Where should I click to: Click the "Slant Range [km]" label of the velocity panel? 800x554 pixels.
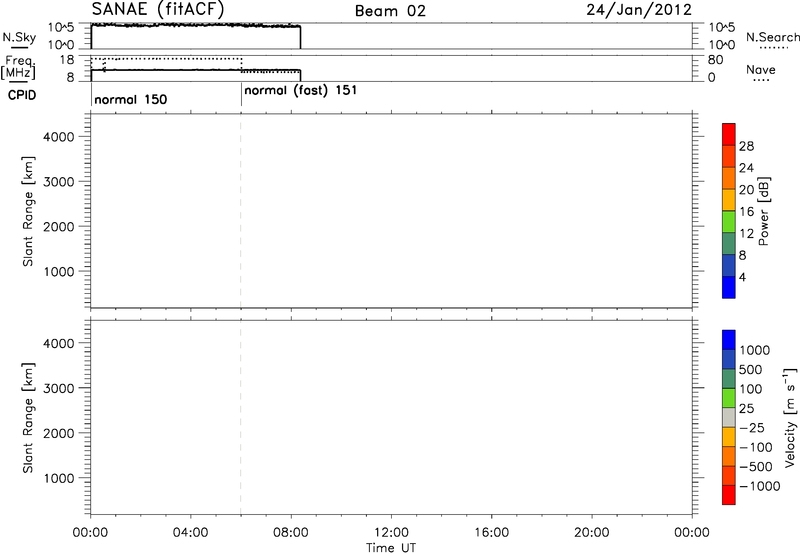coord(28,418)
